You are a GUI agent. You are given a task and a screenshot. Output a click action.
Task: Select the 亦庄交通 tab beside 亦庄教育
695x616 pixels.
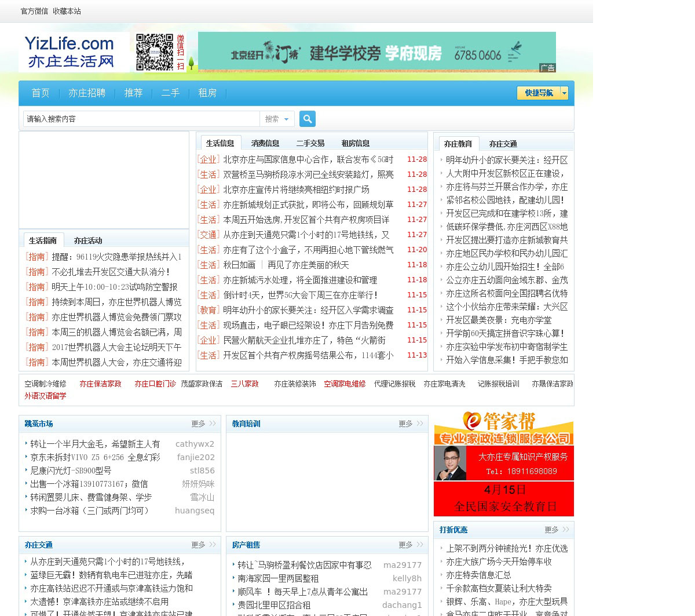coord(503,144)
